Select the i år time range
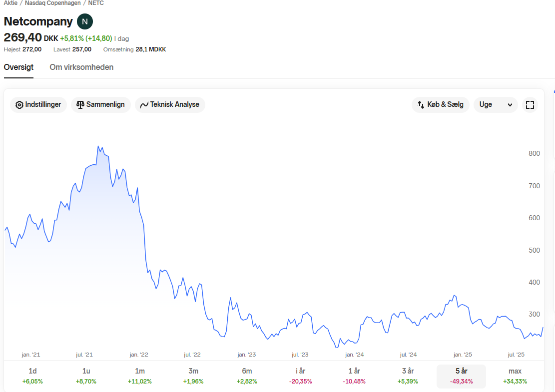The width and height of the screenshot is (555, 392). pos(301,376)
